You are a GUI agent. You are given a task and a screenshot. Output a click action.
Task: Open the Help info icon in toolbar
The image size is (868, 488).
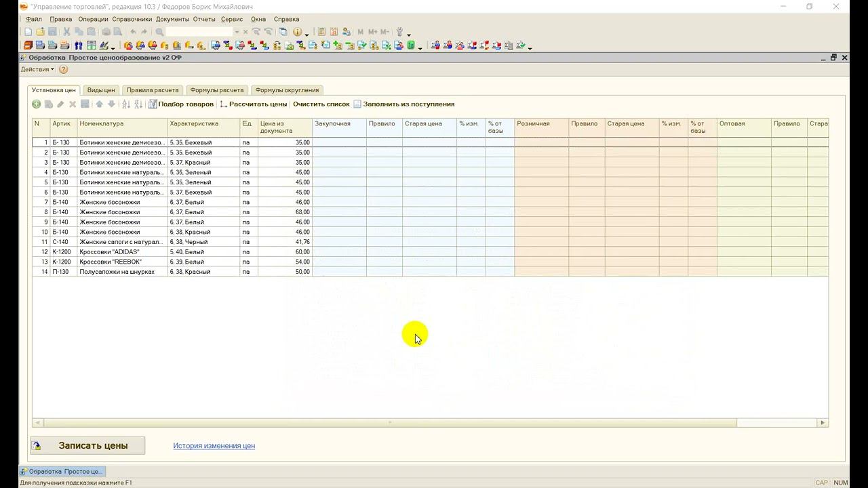(297, 32)
